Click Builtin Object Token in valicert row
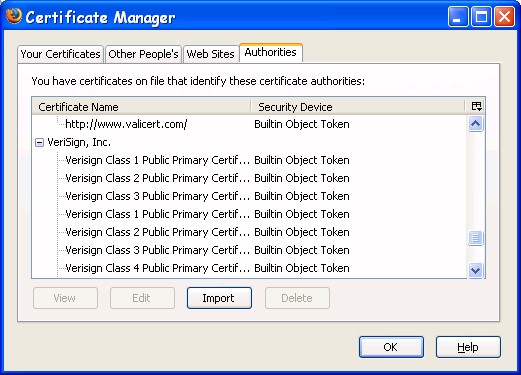Screen dimensions: 521x375 point(302,124)
